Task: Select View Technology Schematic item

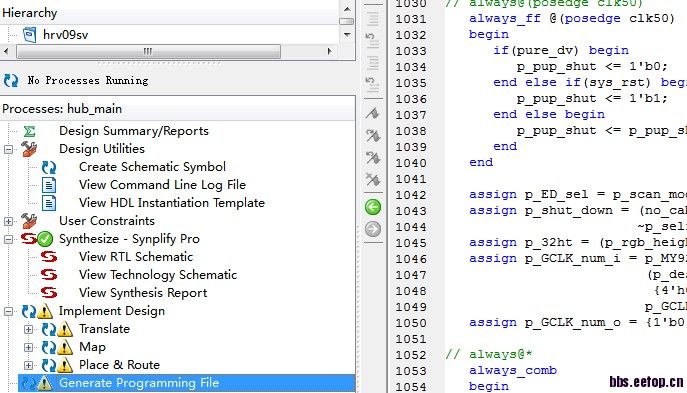Action: 158,275
